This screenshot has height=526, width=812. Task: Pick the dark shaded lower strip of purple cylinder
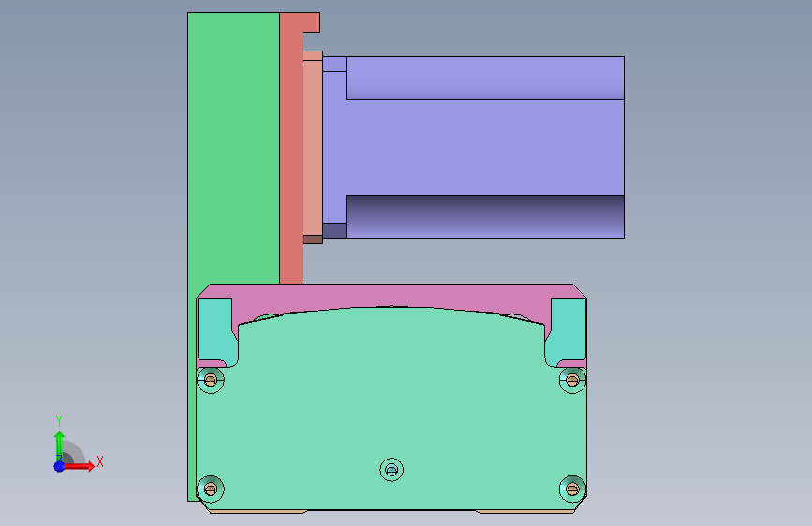point(485,216)
